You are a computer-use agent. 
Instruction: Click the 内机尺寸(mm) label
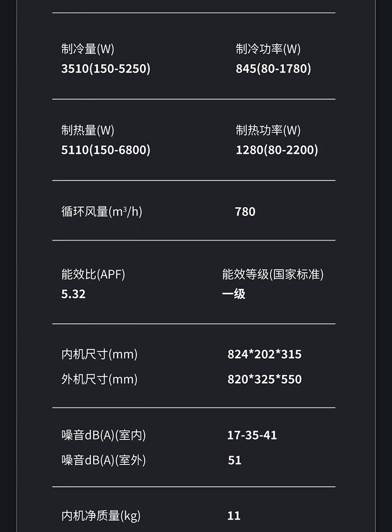coord(99,354)
